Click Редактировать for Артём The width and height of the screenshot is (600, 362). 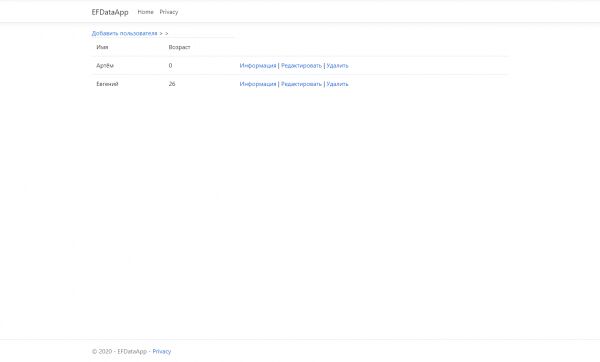point(301,65)
